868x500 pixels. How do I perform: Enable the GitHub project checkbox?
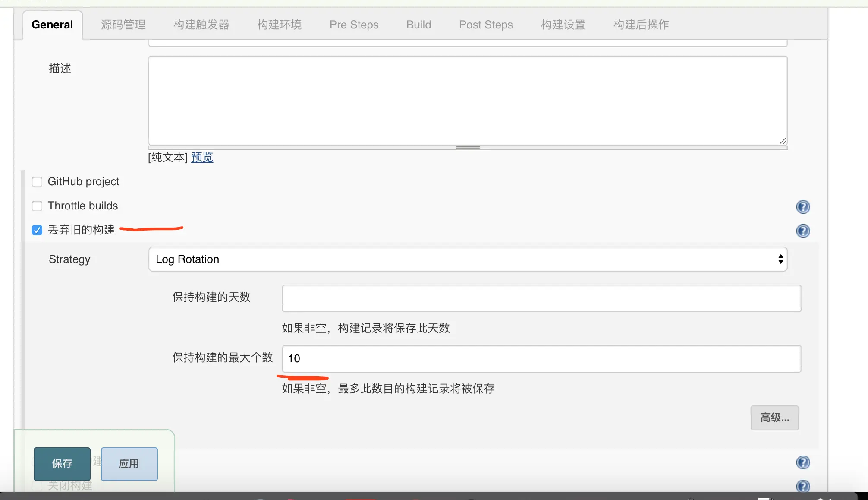(37, 182)
